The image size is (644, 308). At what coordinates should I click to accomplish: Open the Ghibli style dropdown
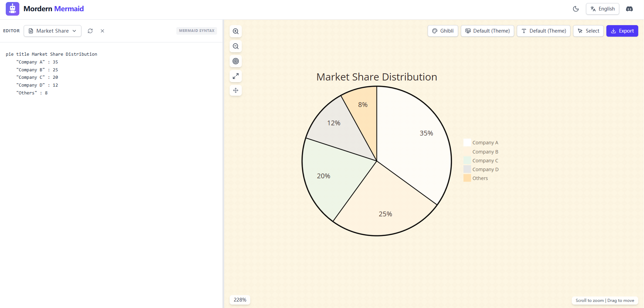click(443, 31)
